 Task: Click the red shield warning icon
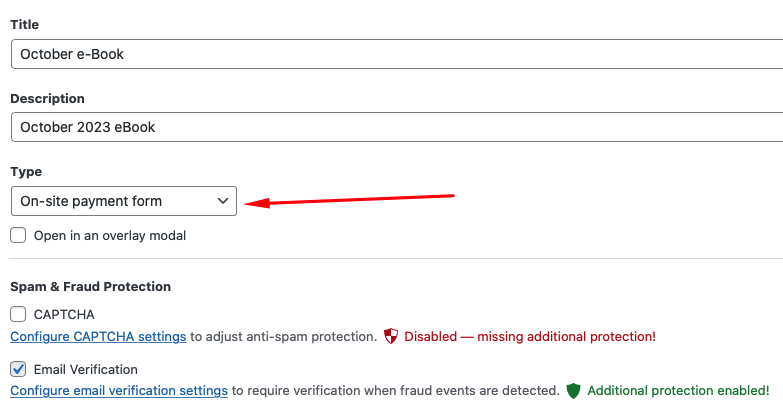[x=392, y=336]
